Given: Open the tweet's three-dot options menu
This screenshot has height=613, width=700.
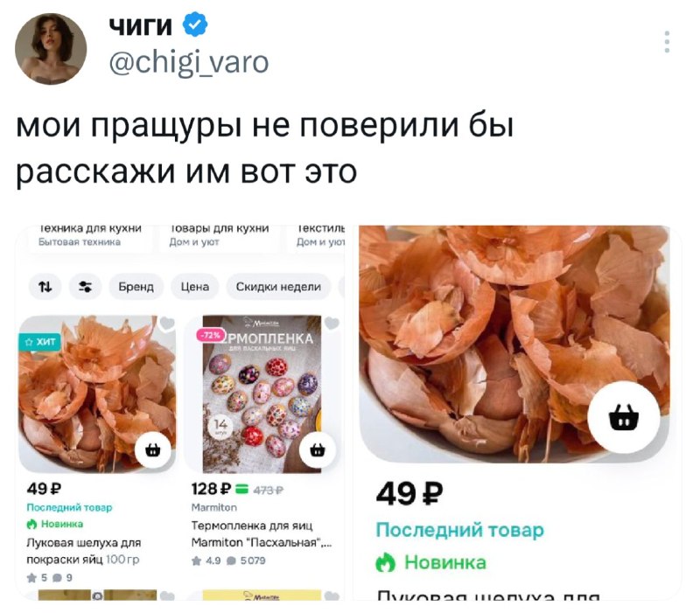Looking at the screenshot, I should [x=667, y=42].
